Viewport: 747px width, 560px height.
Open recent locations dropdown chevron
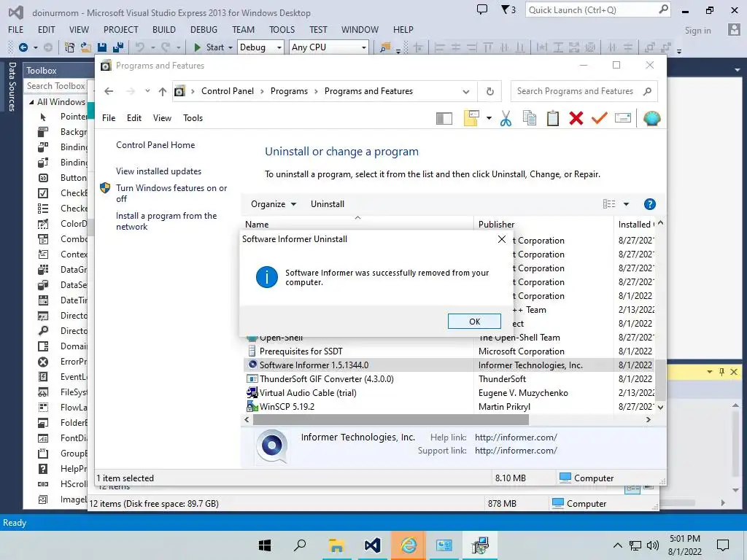tap(147, 91)
